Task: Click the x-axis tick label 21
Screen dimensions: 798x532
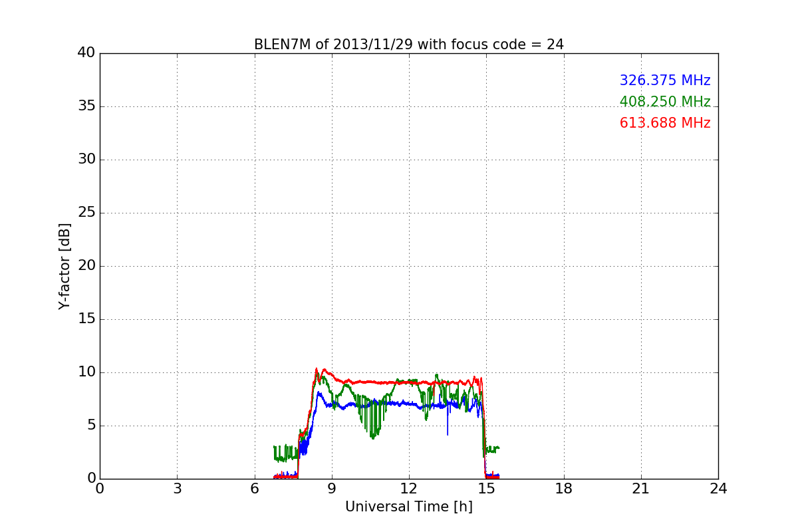Action: coord(641,489)
